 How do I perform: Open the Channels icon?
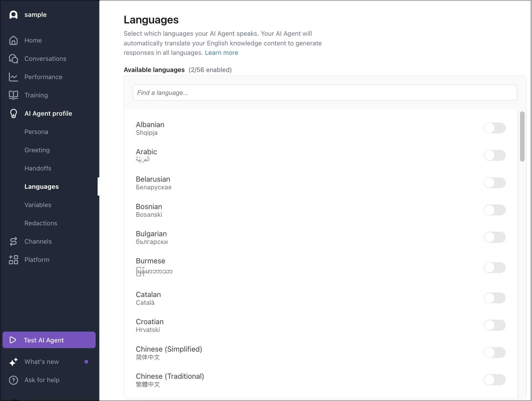pyautogui.click(x=13, y=241)
